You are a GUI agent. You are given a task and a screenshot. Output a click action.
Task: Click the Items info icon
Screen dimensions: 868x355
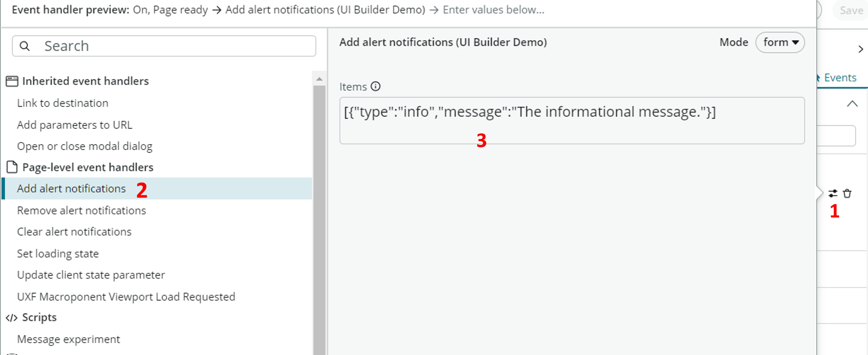pos(375,87)
